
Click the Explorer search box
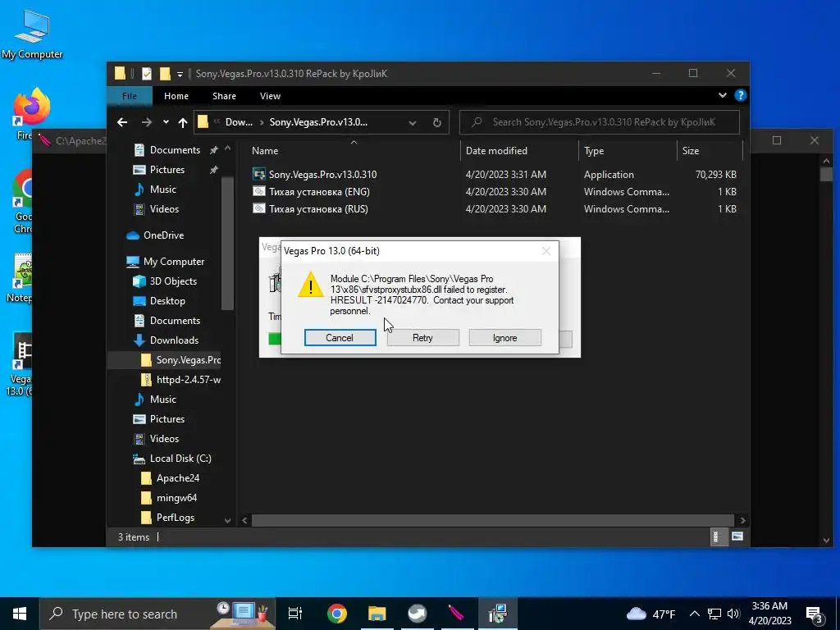coord(600,122)
